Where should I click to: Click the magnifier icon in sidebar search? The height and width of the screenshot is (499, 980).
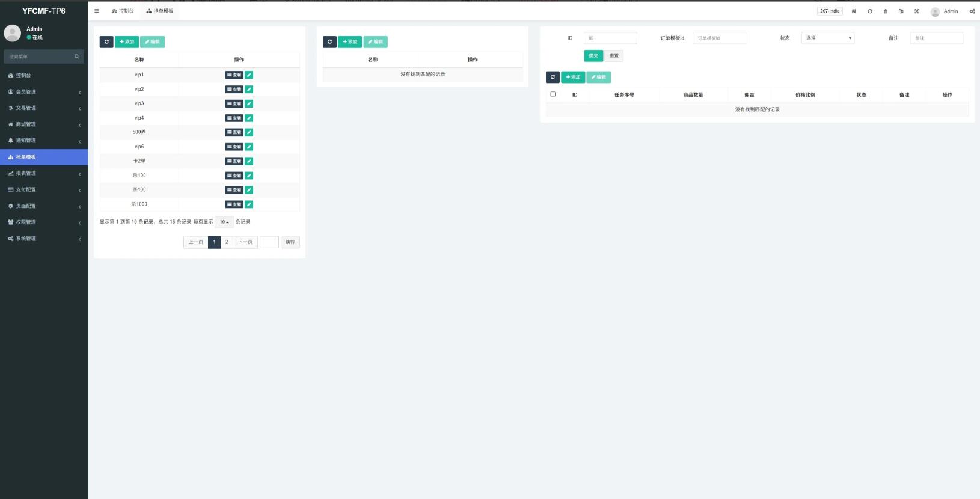[x=76, y=57]
